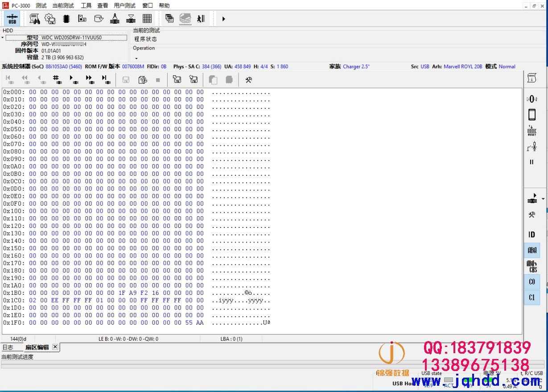Viewport: 548px width, 392px height.
Task: Open the 帮助 menu
Action: click(164, 5)
